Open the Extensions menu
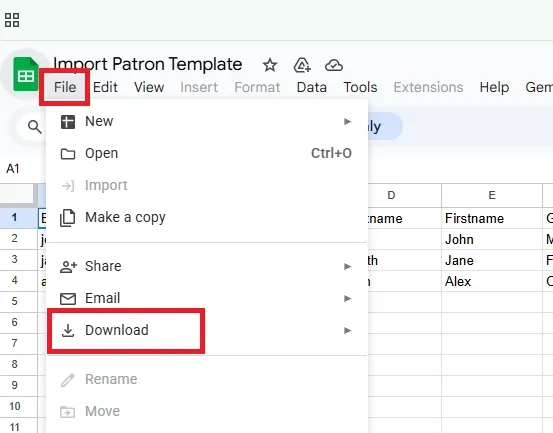 [428, 87]
